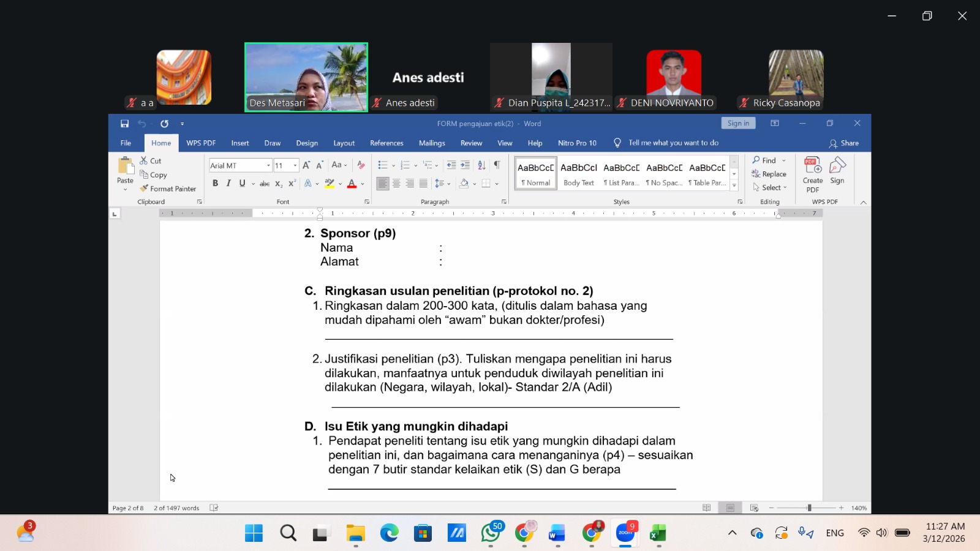Open the font size dropdown
980x551 pixels.
pos(295,165)
